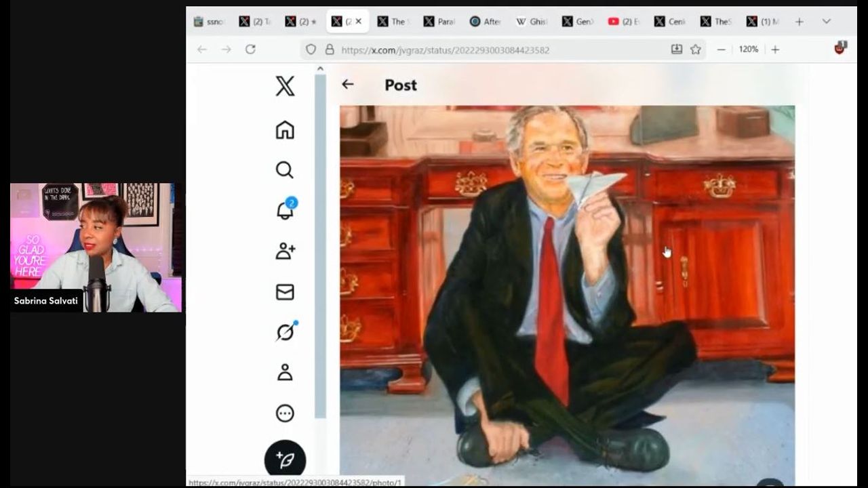Screen dimensions: 868x488
Task: Open Messages envelope icon
Action: 285,292
